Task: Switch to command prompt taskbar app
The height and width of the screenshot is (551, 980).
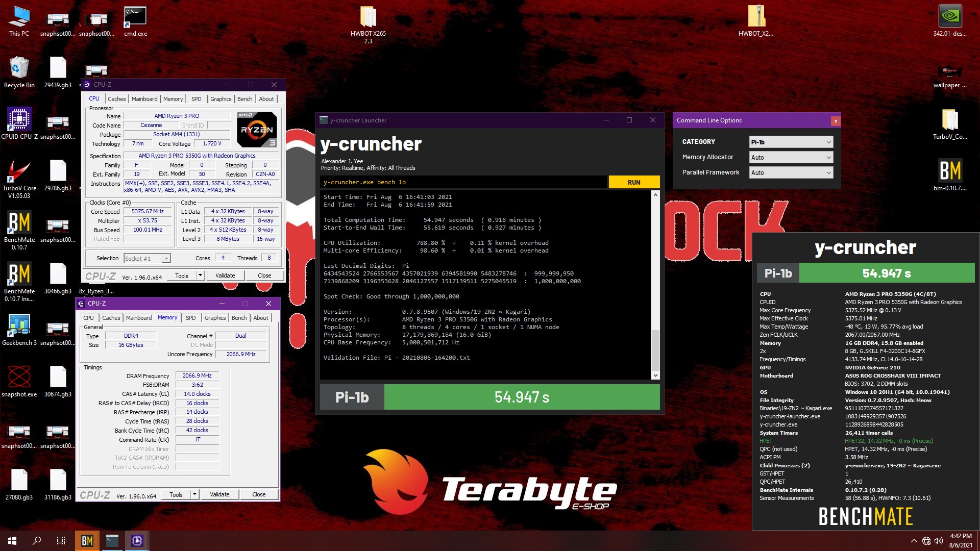Action: click(112, 541)
